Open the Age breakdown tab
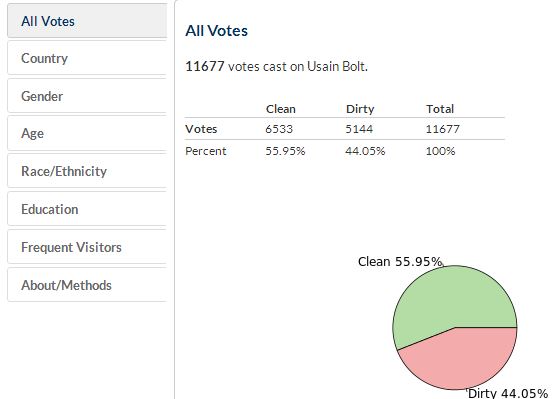 [87, 133]
